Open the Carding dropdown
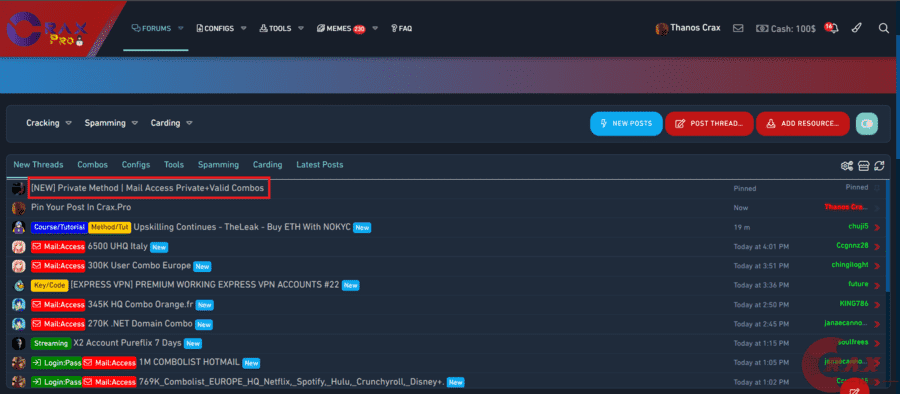This screenshot has width=900, height=394. click(172, 123)
